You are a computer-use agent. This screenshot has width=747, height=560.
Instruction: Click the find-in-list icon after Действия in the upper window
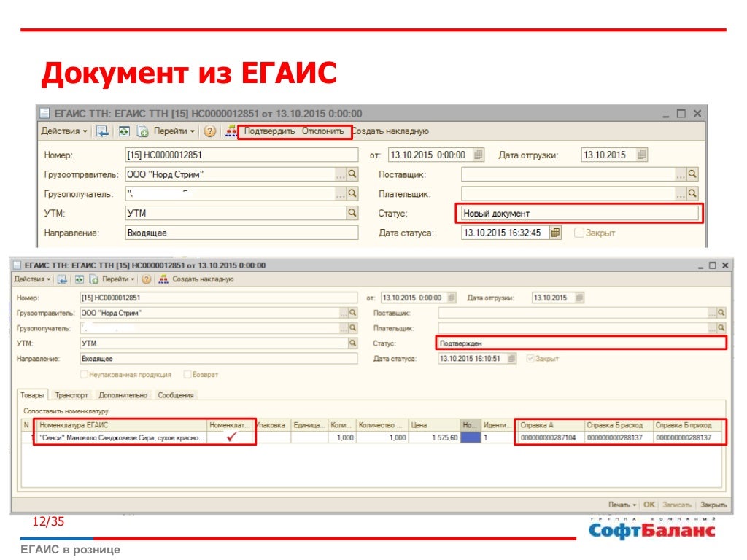point(102,131)
